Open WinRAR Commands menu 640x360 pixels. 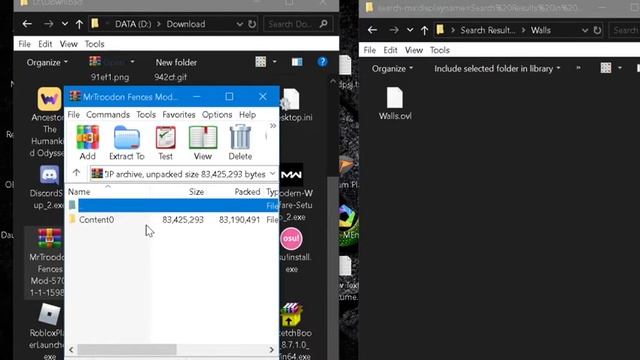(108, 115)
